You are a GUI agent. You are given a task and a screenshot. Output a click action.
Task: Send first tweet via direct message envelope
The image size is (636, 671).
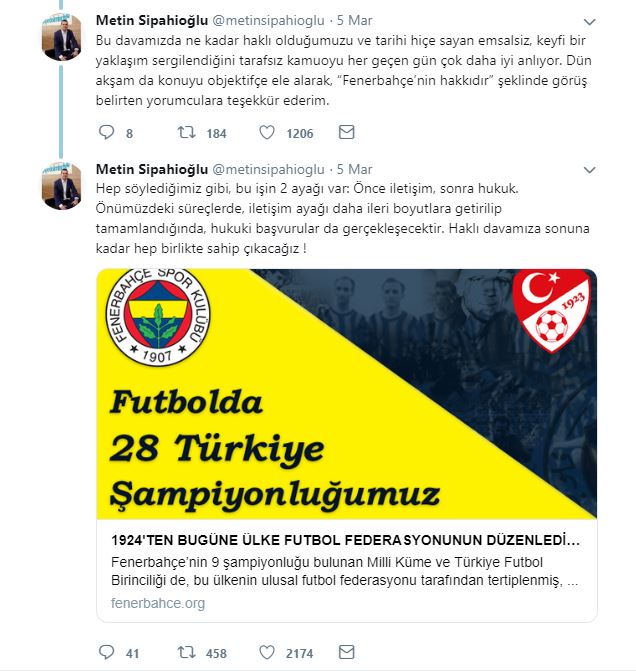tap(346, 132)
